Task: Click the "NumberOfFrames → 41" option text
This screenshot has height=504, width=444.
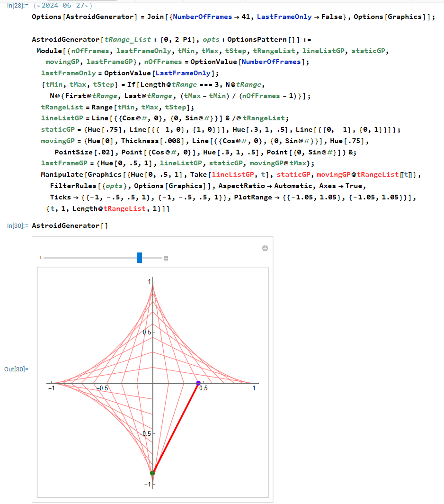Action: tap(211, 17)
